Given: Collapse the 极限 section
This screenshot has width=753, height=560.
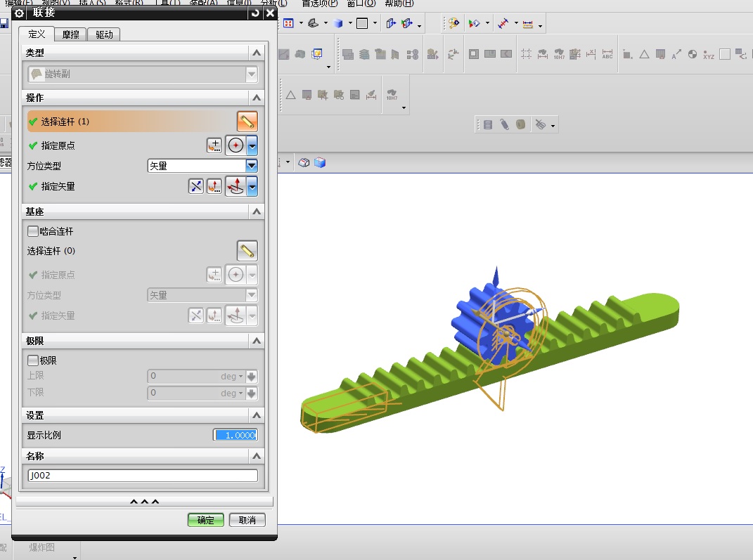Looking at the screenshot, I should (257, 341).
